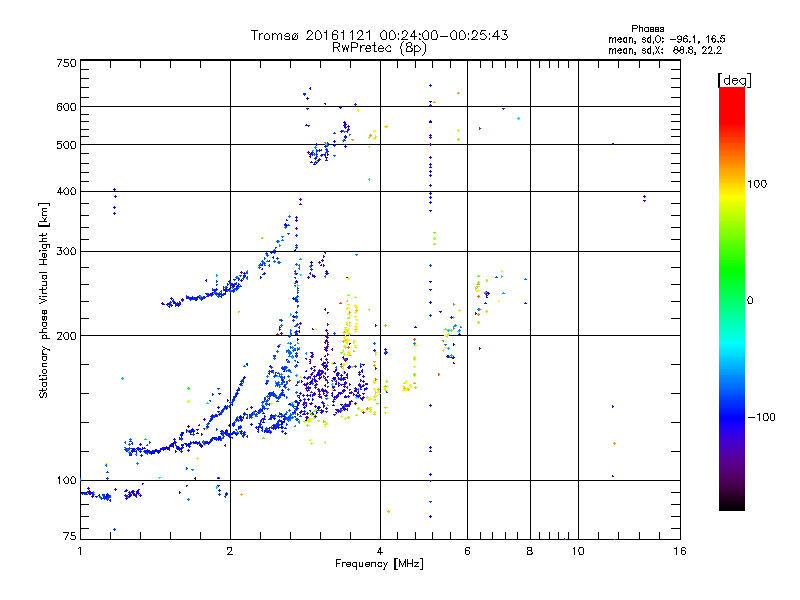Click the black bottom of the colorbar
Screen dimensions: 800x600
(x=732, y=503)
